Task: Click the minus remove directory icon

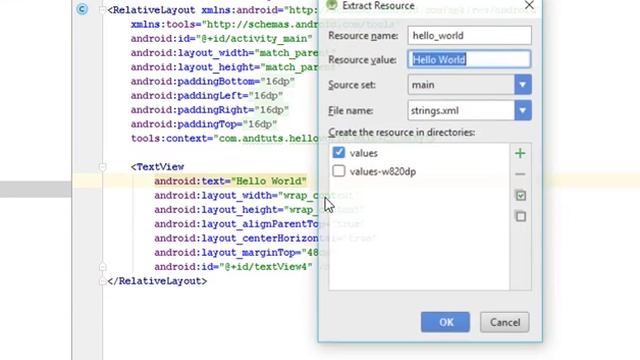Action: (x=520, y=174)
